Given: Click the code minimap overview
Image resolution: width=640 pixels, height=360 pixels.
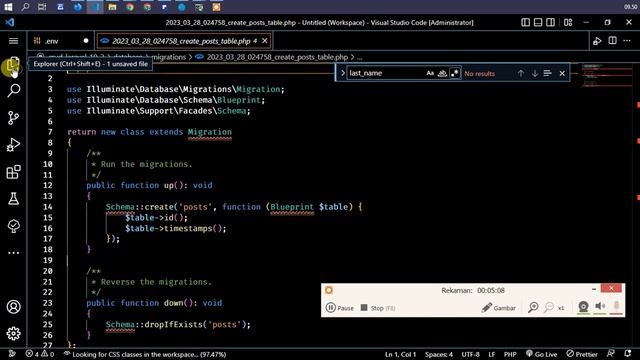Looking at the screenshot, I should (607, 76).
